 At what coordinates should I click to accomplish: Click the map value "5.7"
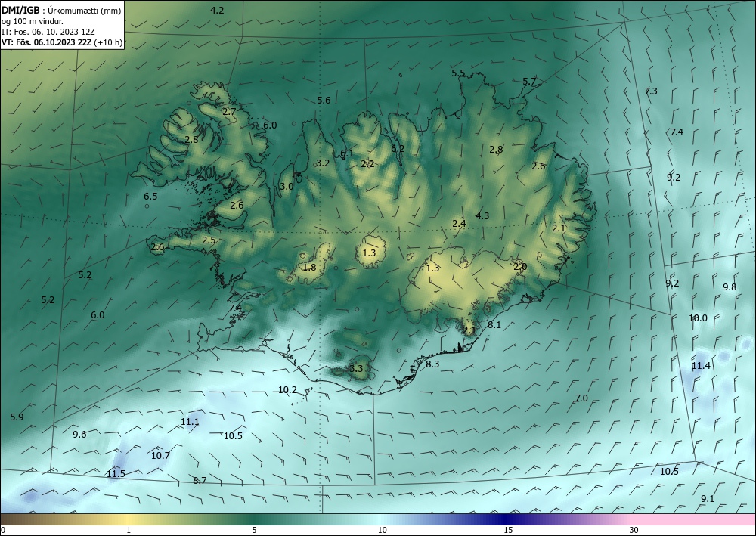coord(529,82)
